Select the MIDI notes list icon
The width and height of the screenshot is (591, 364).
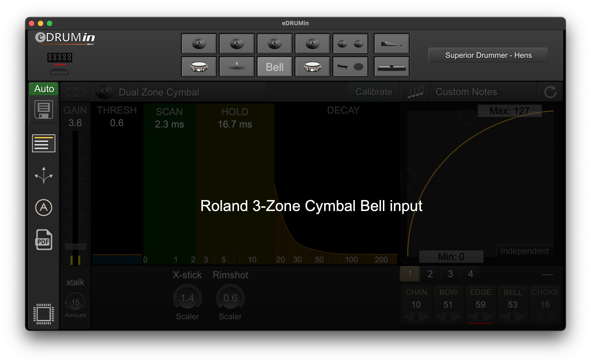[415, 92]
